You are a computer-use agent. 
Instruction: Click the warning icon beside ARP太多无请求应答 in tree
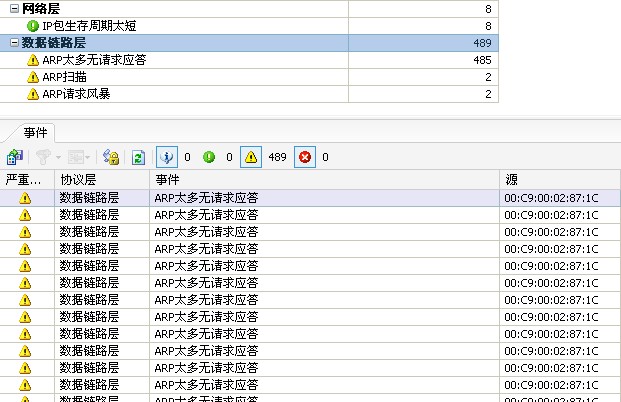tap(33, 60)
